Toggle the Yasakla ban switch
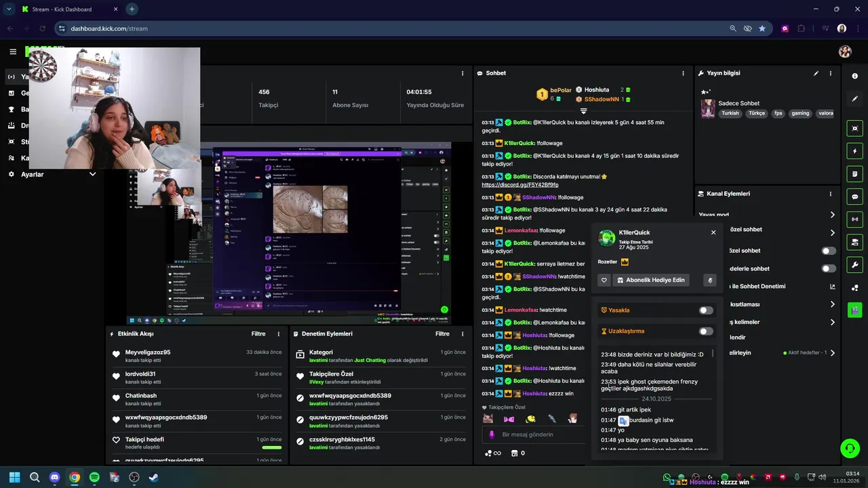The image size is (868, 488). tap(706, 310)
